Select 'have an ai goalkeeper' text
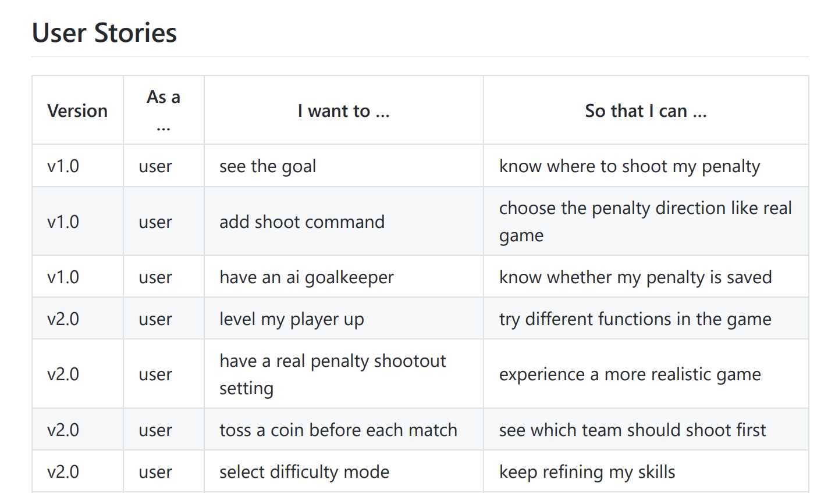This screenshot has width=835, height=504. click(x=307, y=277)
